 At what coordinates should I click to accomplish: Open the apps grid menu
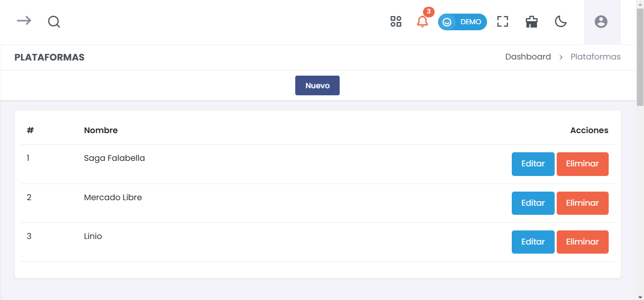(x=396, y=22)
